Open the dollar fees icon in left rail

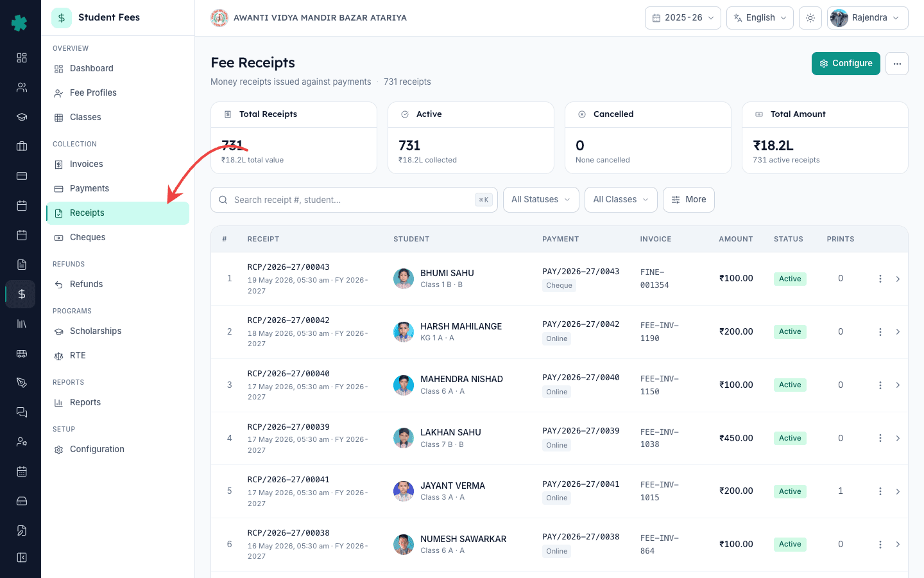point(22,294)
